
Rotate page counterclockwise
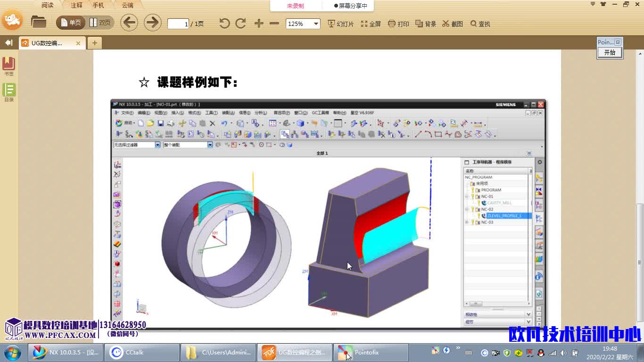[x=224, y=24]
